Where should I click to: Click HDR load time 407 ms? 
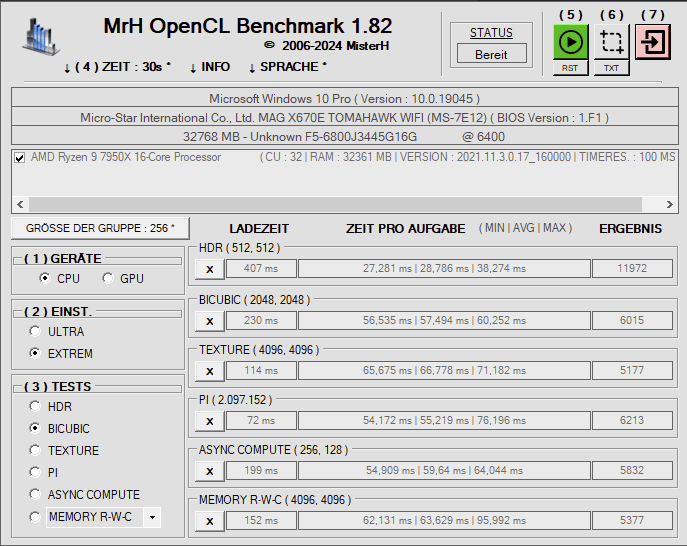(261, 268)
